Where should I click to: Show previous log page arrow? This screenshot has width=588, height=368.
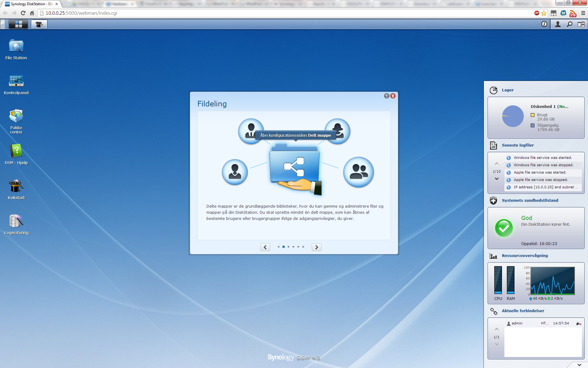click(x=497, y=163)
